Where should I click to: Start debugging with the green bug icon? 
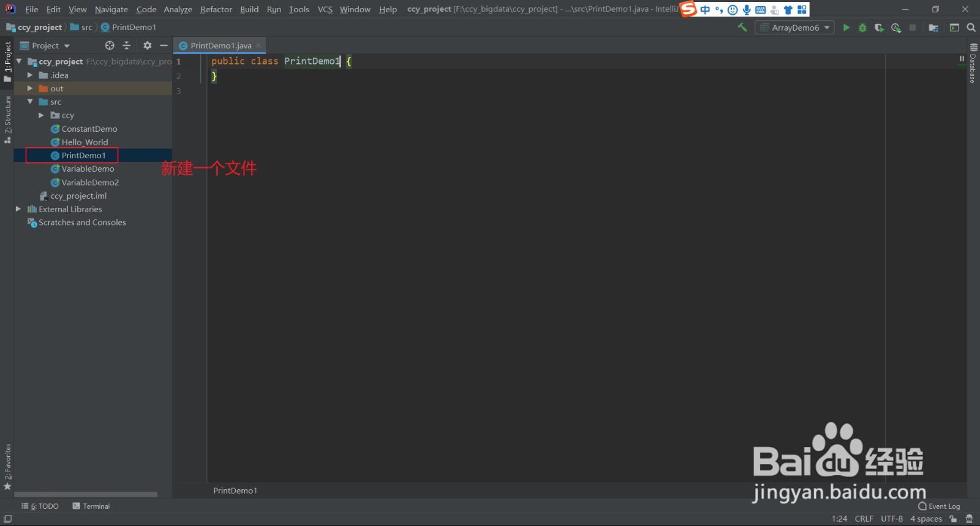862,28
